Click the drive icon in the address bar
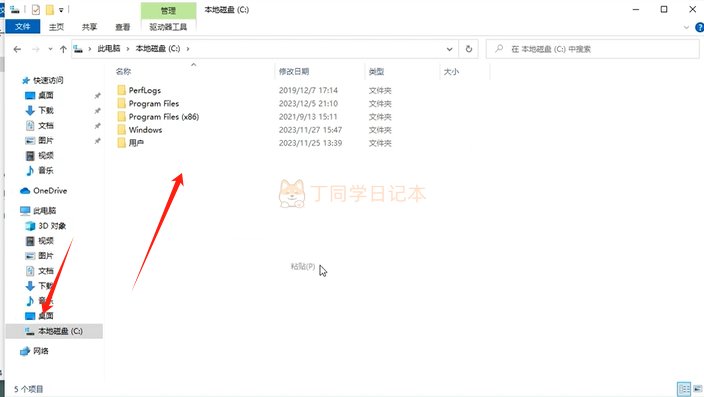 click(x=78, y=49)
